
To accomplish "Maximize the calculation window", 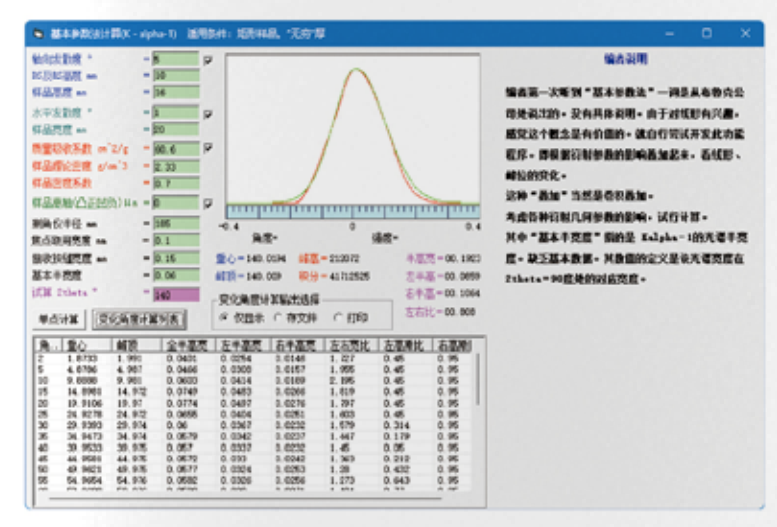I will pyautogui.click(x=706, y=33).
